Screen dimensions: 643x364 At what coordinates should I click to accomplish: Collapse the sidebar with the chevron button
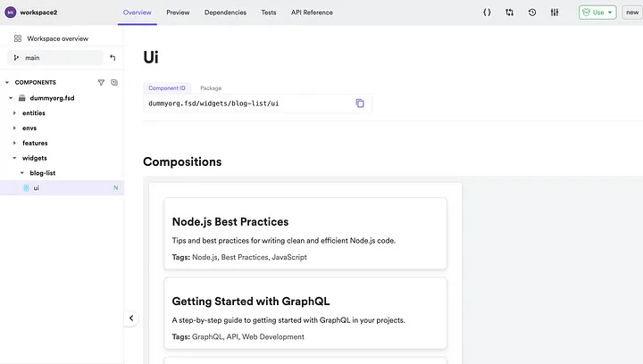coord(131,318)
